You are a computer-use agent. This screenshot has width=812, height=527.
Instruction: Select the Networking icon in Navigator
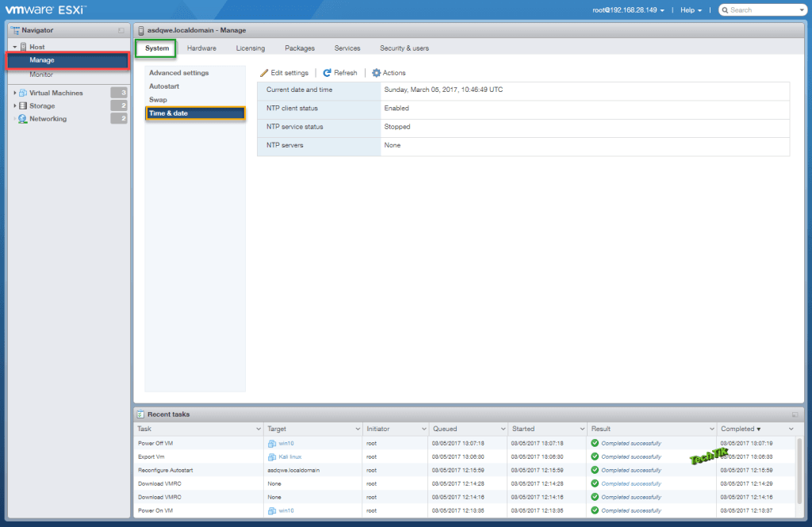pos(25,119)
